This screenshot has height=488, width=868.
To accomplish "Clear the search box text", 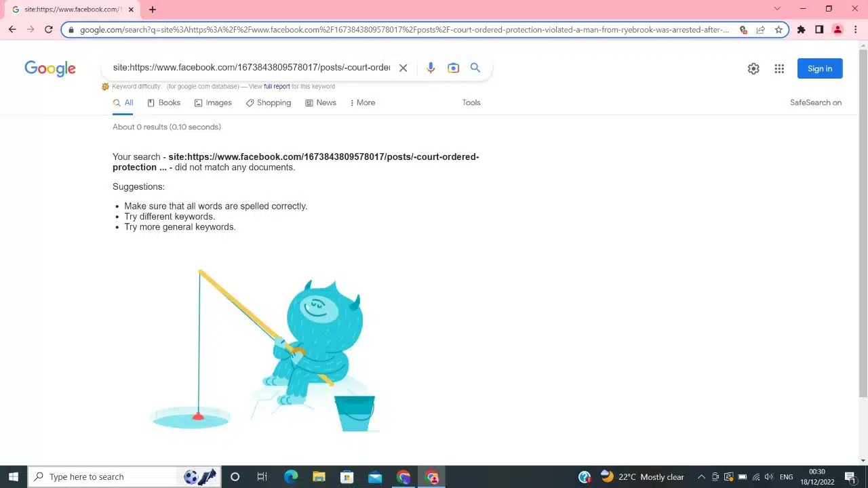I will pyautogui.click(x=403, y=68).
